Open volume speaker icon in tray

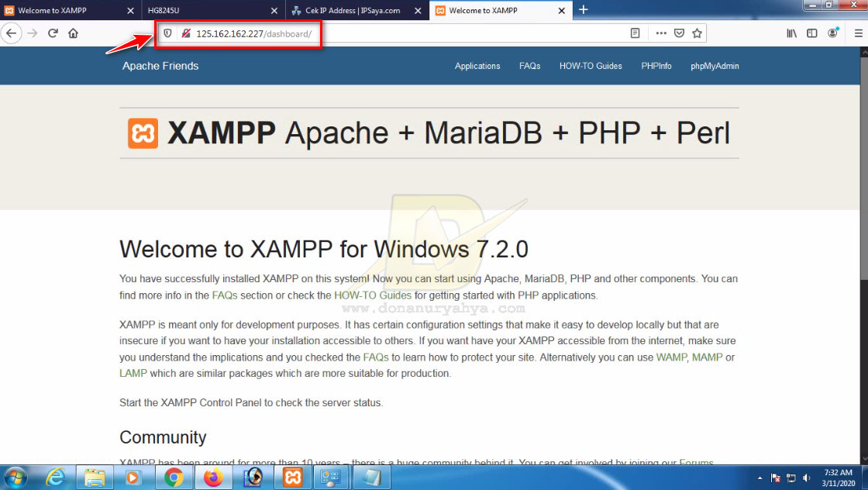click(807, 478)
